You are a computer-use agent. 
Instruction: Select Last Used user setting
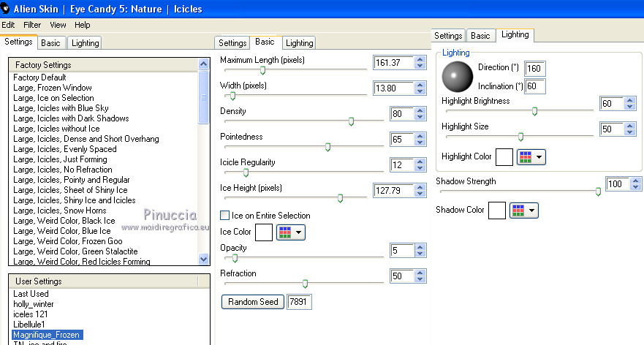31,294
